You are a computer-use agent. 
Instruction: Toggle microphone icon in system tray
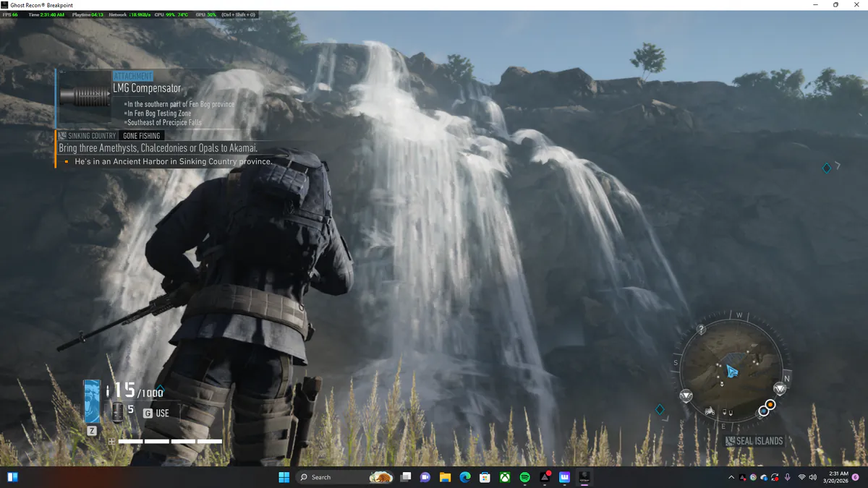click(787, 477)
